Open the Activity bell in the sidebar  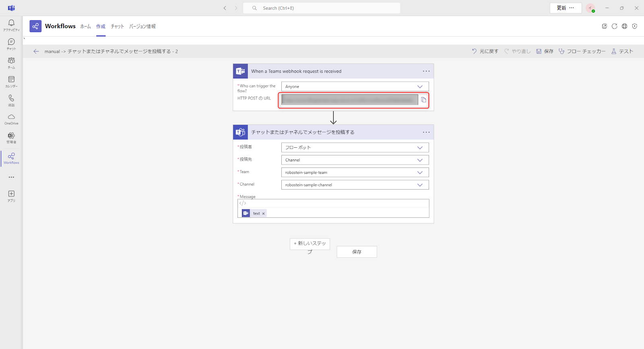tap(11, 25)
